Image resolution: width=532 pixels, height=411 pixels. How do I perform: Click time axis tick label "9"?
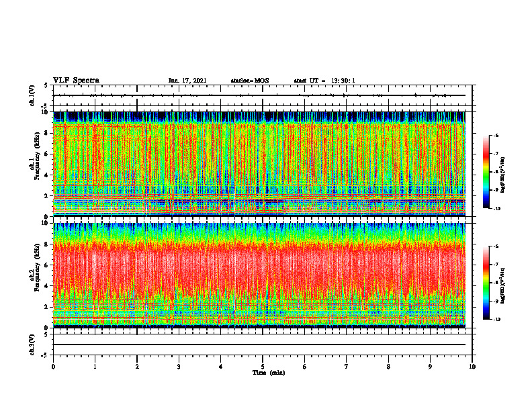pyautogui.click(x=430, y=367)
